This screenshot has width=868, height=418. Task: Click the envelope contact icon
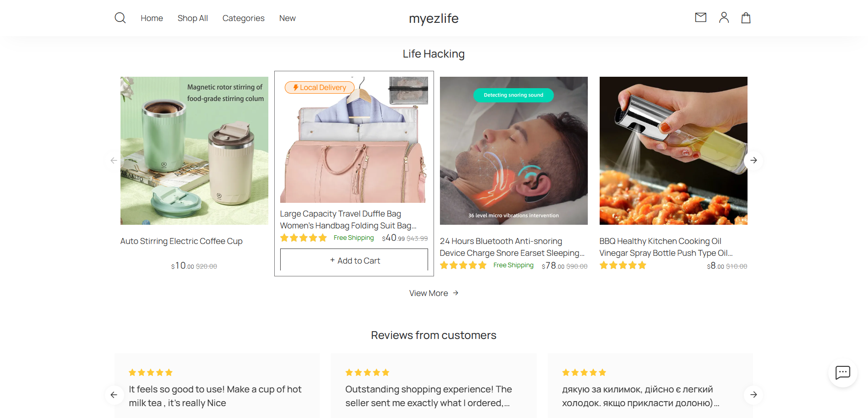[x=700, y=17]
